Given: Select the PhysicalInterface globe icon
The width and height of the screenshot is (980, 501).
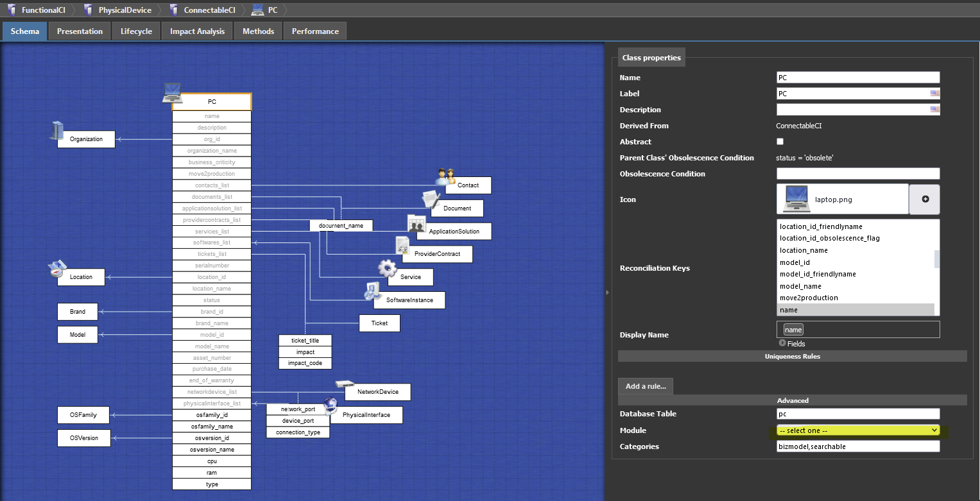Looking at the screenshot, I should (x=331, y=405).
